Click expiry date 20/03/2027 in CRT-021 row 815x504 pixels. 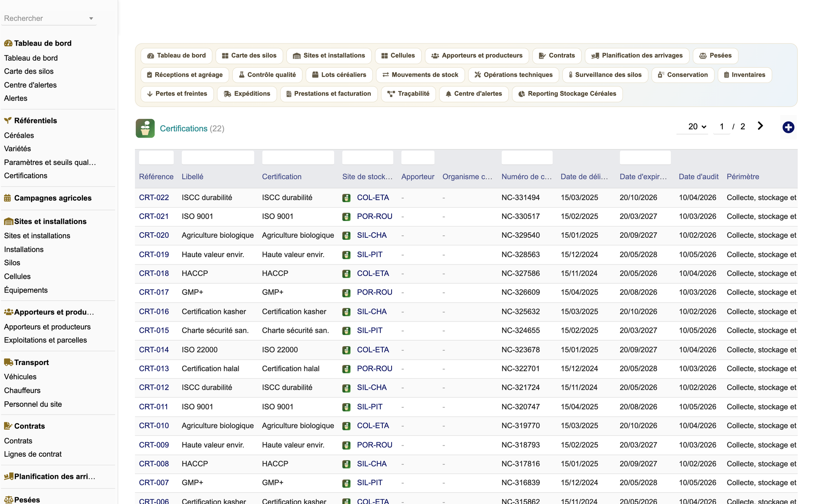click(638, 216)
